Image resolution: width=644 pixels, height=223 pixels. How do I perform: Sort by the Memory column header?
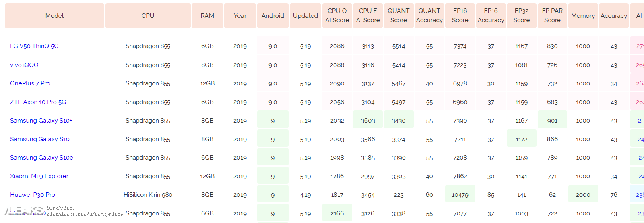click(583, 16)
